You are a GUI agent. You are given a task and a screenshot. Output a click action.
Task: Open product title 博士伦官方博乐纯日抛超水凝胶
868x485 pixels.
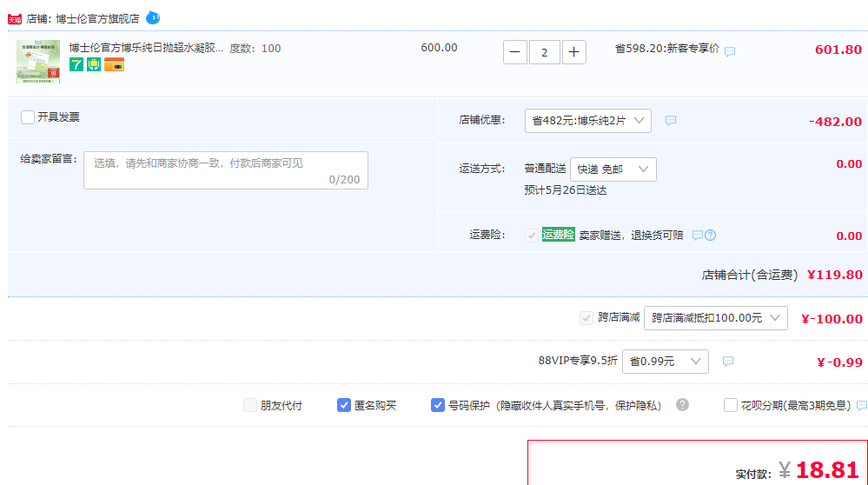[x=146, y=48]
